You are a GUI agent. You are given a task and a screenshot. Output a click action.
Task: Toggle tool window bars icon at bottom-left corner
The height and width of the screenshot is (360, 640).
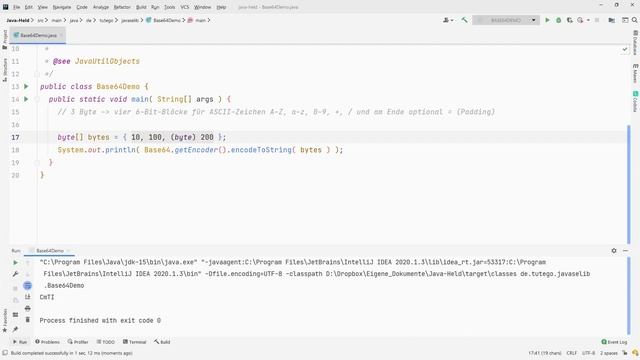[x=5, y=353]
